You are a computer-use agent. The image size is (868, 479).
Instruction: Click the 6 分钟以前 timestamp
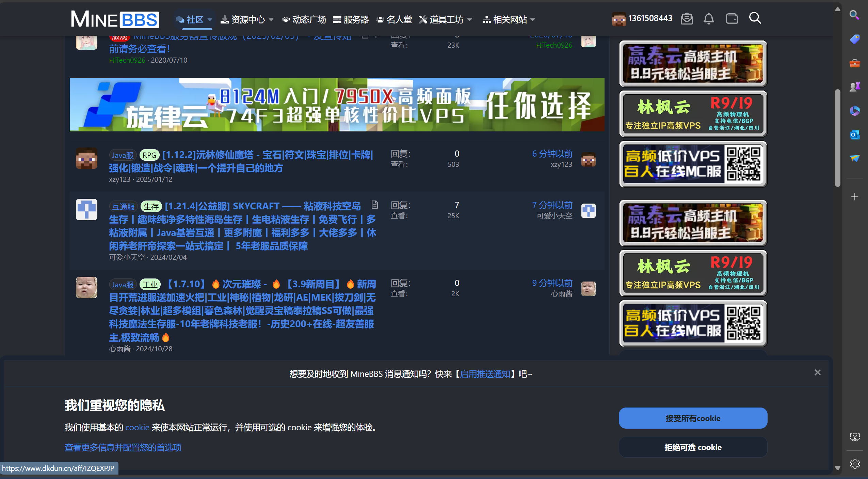pos(552,154)
